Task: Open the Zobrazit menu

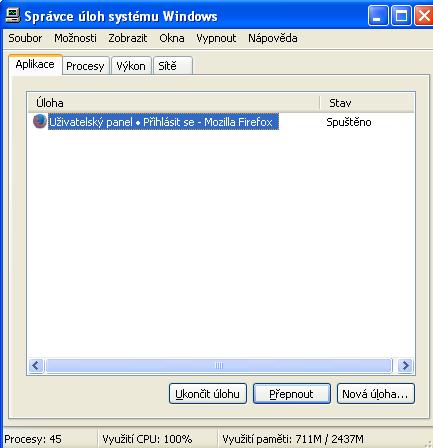Action: pos(128,38)
